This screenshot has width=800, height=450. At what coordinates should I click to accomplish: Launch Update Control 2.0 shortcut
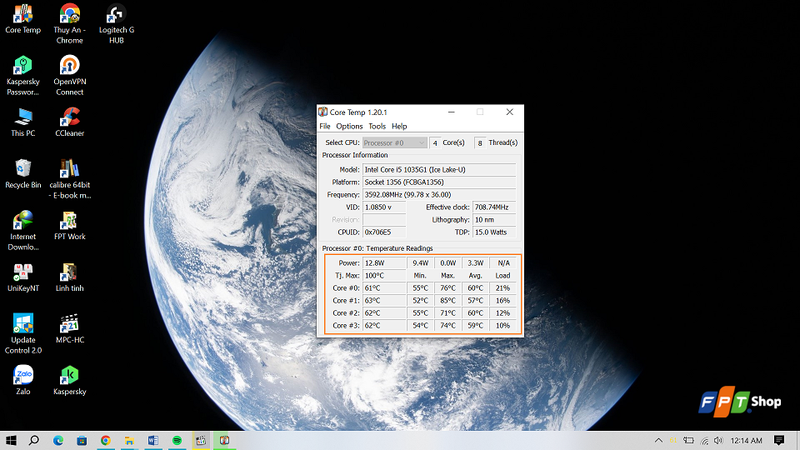point(23,334)
